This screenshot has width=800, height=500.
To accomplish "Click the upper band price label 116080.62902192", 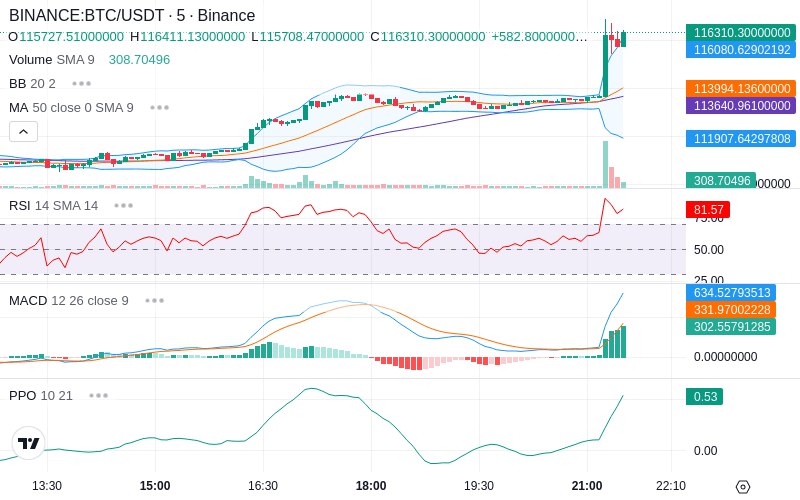I will pos(741,49).
